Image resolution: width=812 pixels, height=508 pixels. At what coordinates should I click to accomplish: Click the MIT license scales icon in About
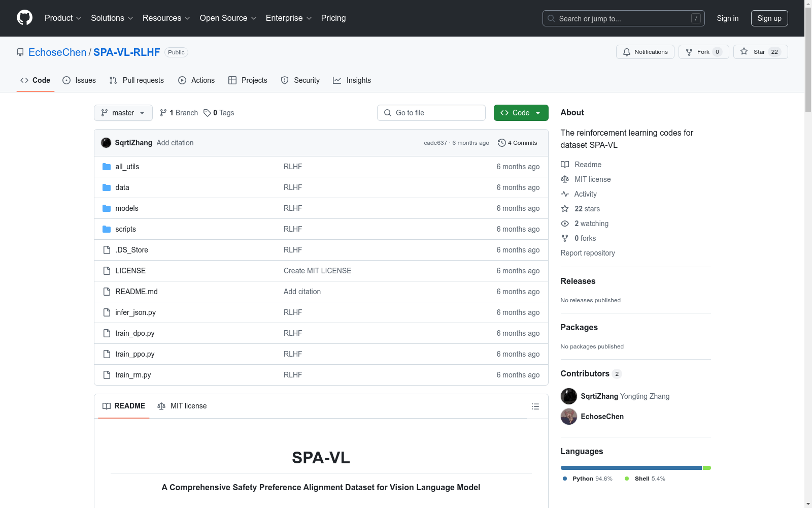coord(565,179)
